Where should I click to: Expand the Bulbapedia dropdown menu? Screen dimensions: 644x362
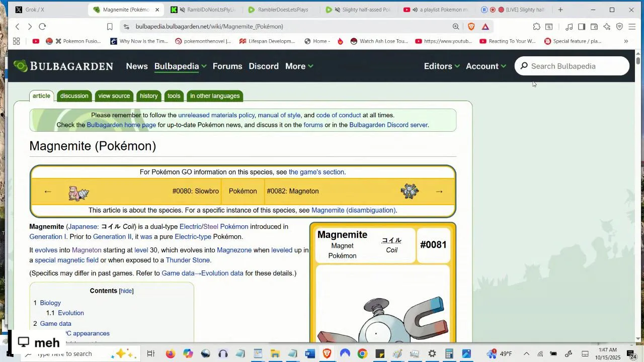pyautogui.click(x=180, y=66)
